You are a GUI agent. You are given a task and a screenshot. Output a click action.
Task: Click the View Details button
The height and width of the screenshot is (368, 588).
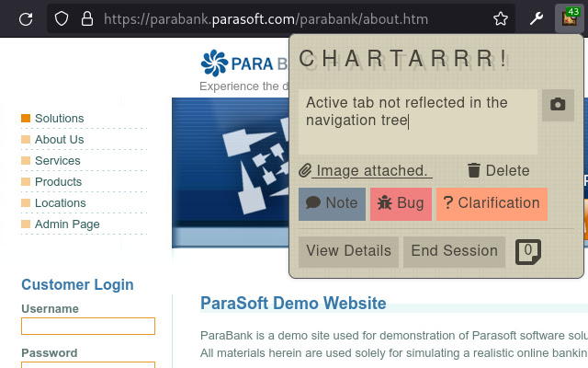click(x=348, y=251)
